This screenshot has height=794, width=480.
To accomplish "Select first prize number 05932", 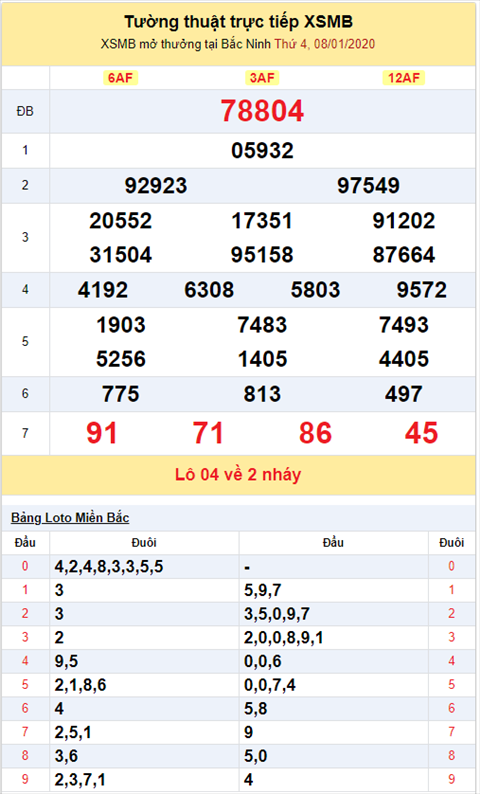I will click(x=262, y=151).
